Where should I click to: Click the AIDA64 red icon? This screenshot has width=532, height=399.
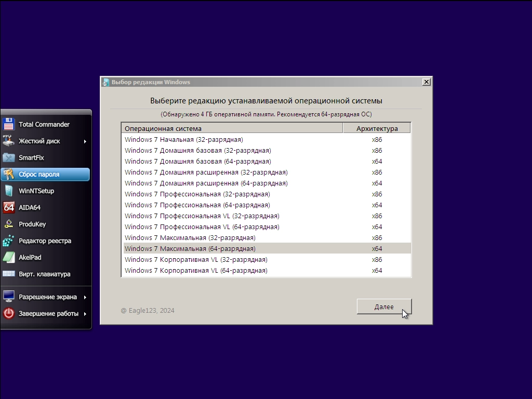[x=9, y=207]
